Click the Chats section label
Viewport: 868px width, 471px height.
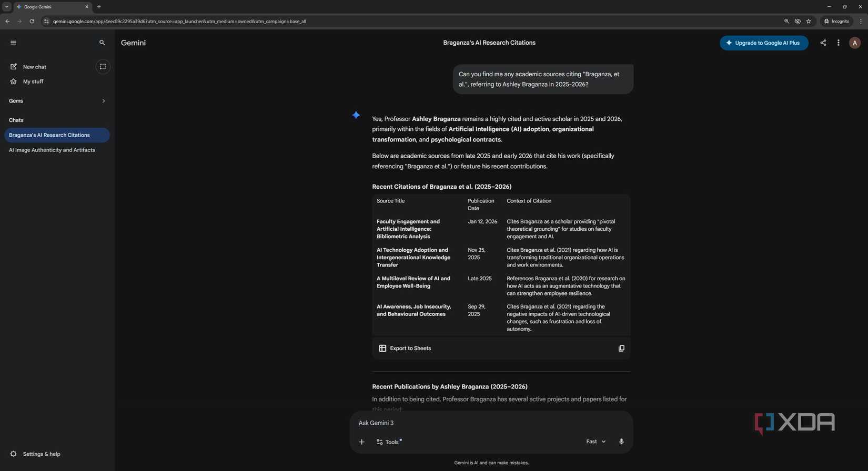[16, 120]
